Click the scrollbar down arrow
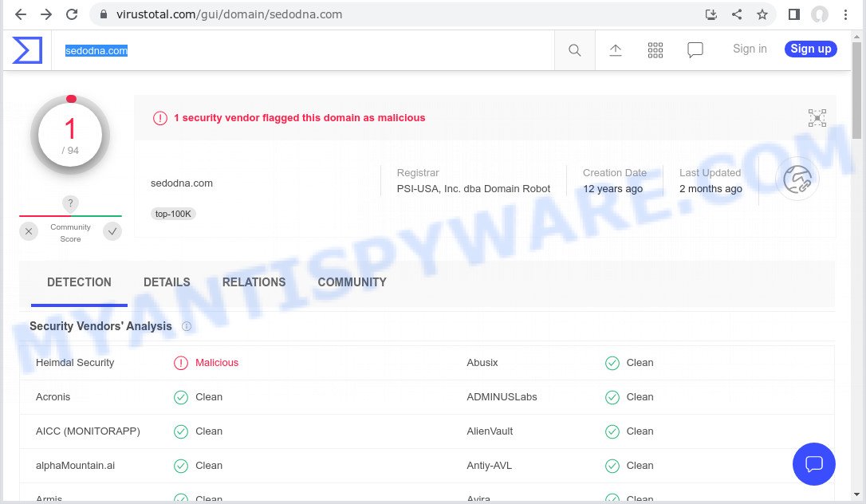 856,494
